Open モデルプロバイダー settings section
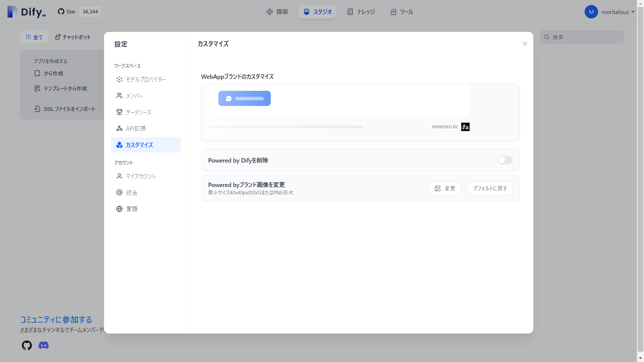644x362 pixels. tap(146, 79)
